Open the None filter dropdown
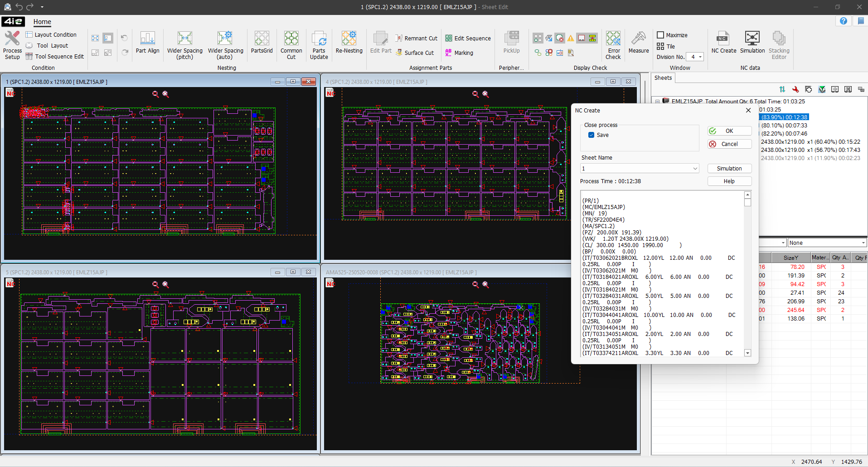 tap(863, 243)
